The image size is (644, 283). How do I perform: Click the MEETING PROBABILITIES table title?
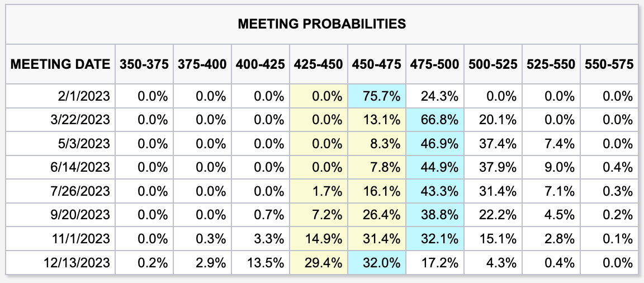[x=321, y=23]
